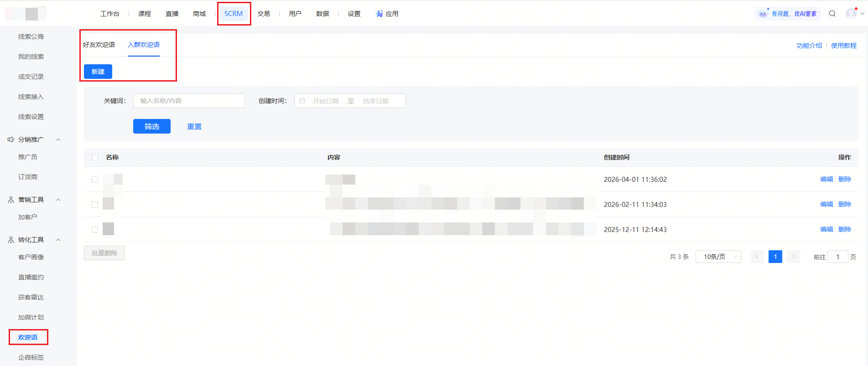This screenshot has height=366, width=868.
Task: Focus the 关键词 keyword input field
Action: pyautogui.click(x=189, y=101)
